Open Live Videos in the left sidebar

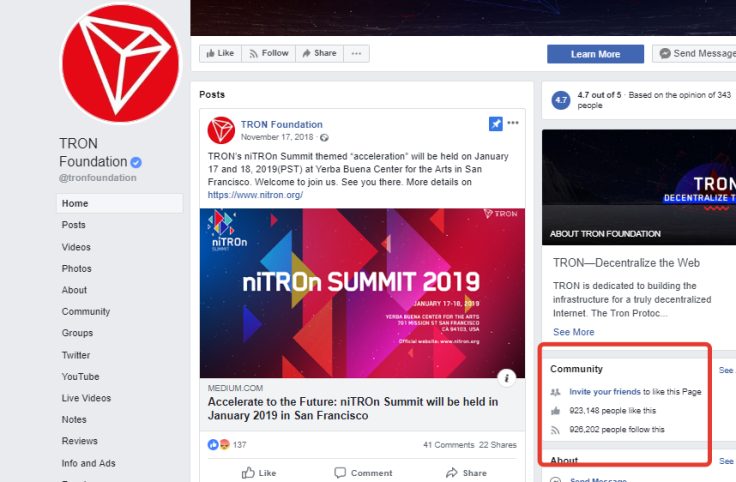(x=86, y=398)
